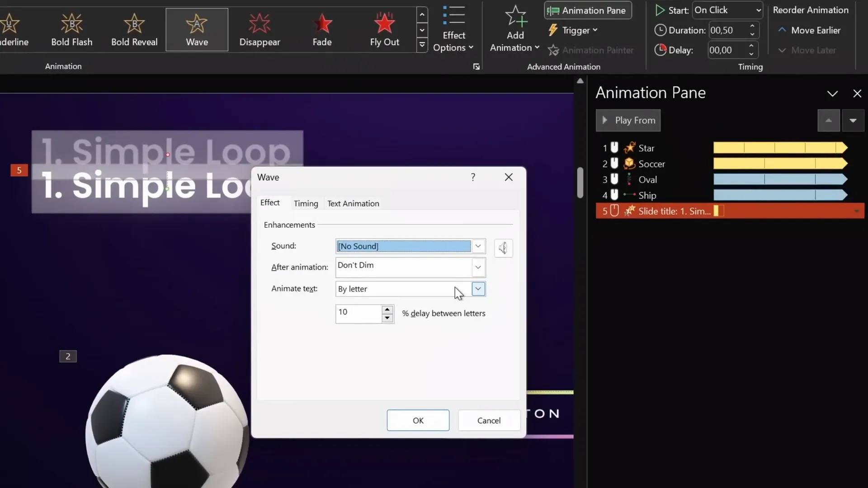Image resolution: width=868 pixels, height=488 pixels.
Task: Decrease the Duration spinner value
Action: pyautogui.click(x=752, y=34)
